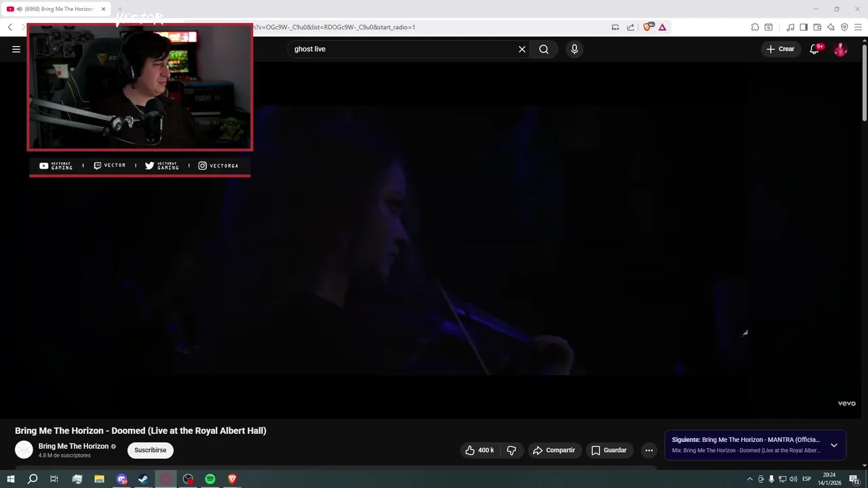Show hidden system tray icons

tap(749, 479)
